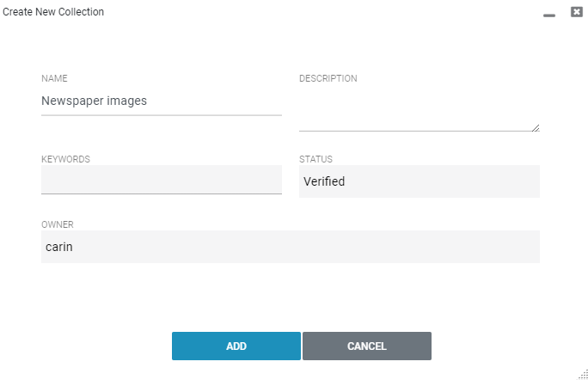Click the STATUS field label
This screenshot has width=588, height=380.
pos(315,159)
